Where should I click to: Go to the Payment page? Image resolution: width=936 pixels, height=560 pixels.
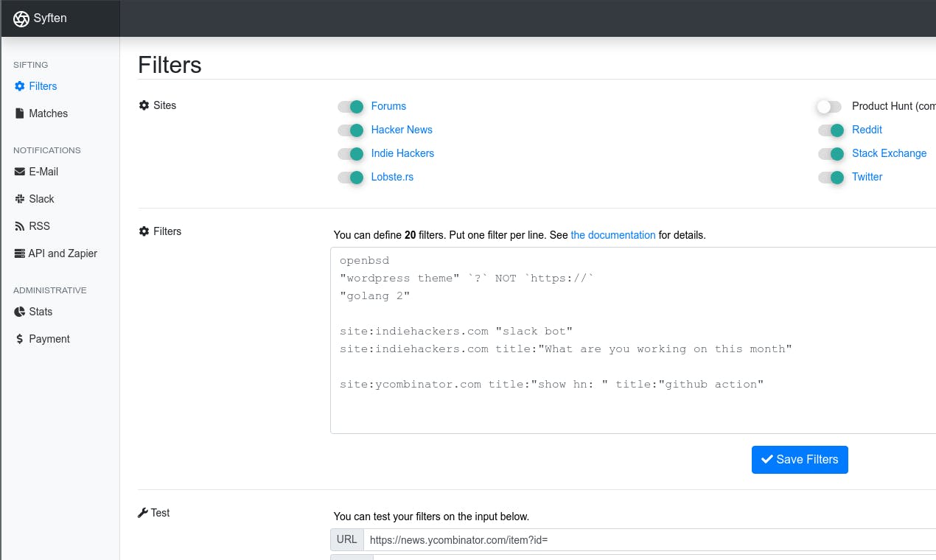(x=49, y=339)
